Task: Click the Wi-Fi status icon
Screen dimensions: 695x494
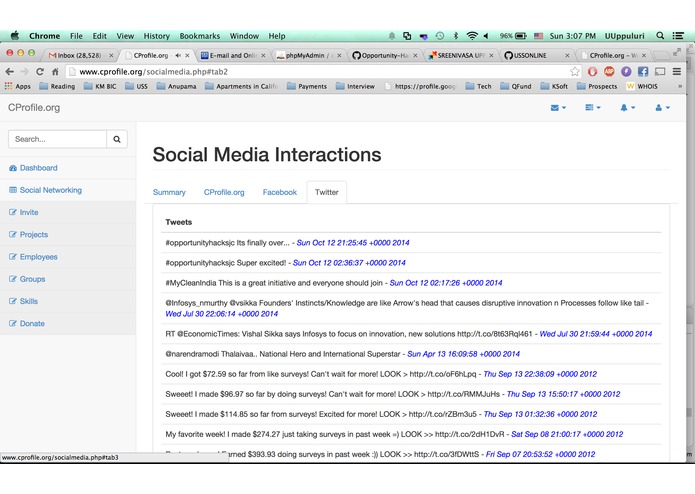Action: point(472,36)
